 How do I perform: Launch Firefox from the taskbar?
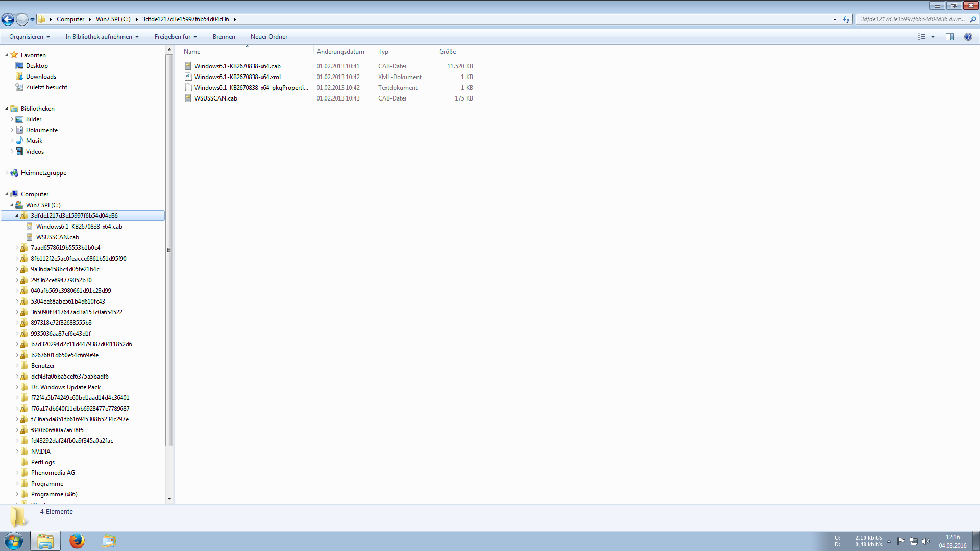(77, 541)
